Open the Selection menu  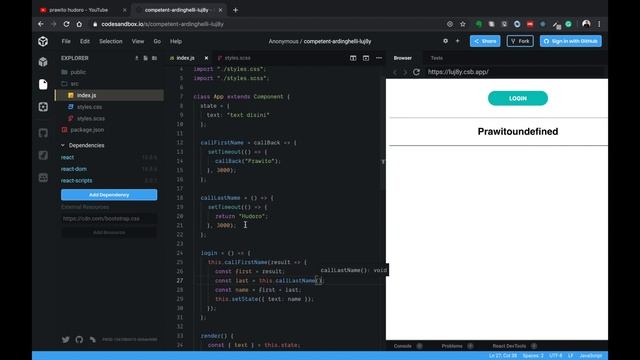click(111, 41)
